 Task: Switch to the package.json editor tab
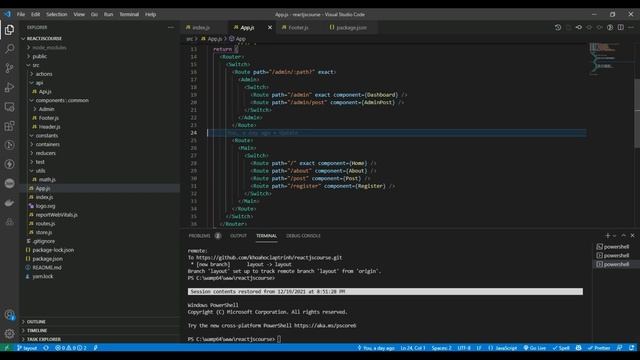click(351, 27)
